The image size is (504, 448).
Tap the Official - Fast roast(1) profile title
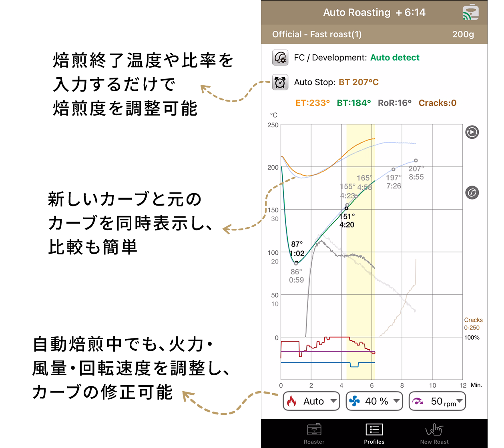pos(317,34)
